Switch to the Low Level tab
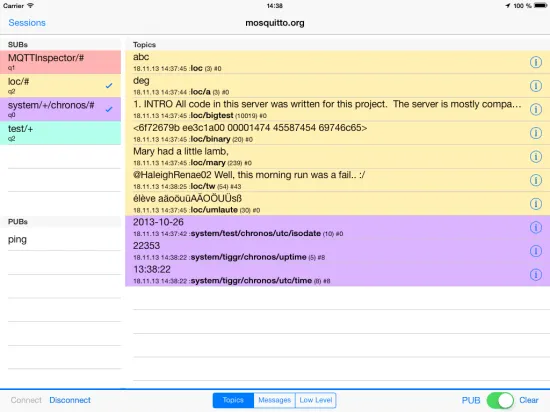 point(316,400)
